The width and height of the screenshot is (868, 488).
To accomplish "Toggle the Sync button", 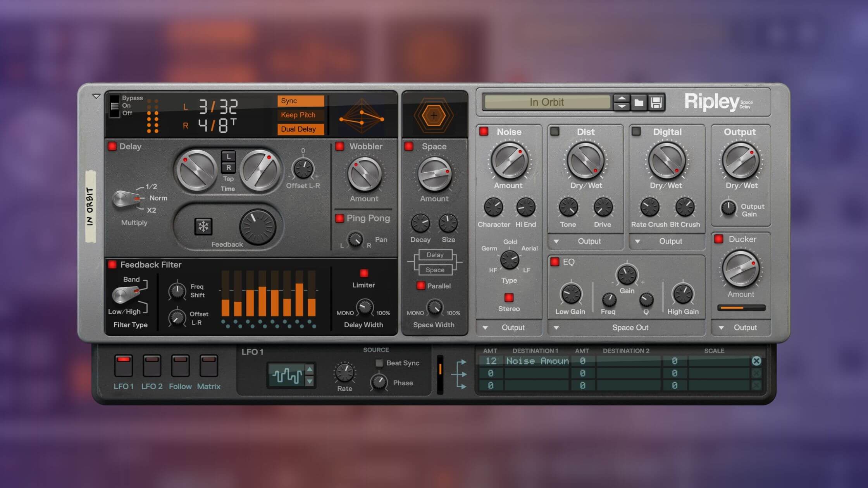I will tap(301, 101).
